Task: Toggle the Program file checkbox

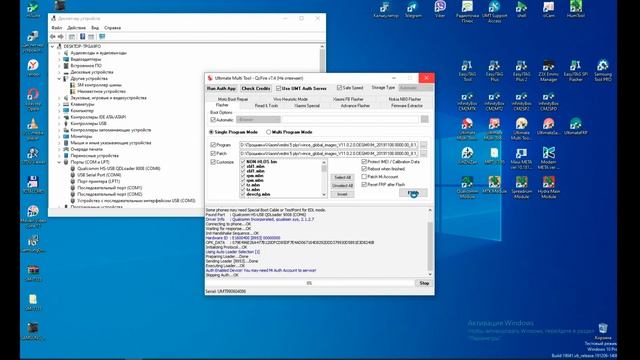Action: click(213, 144)
